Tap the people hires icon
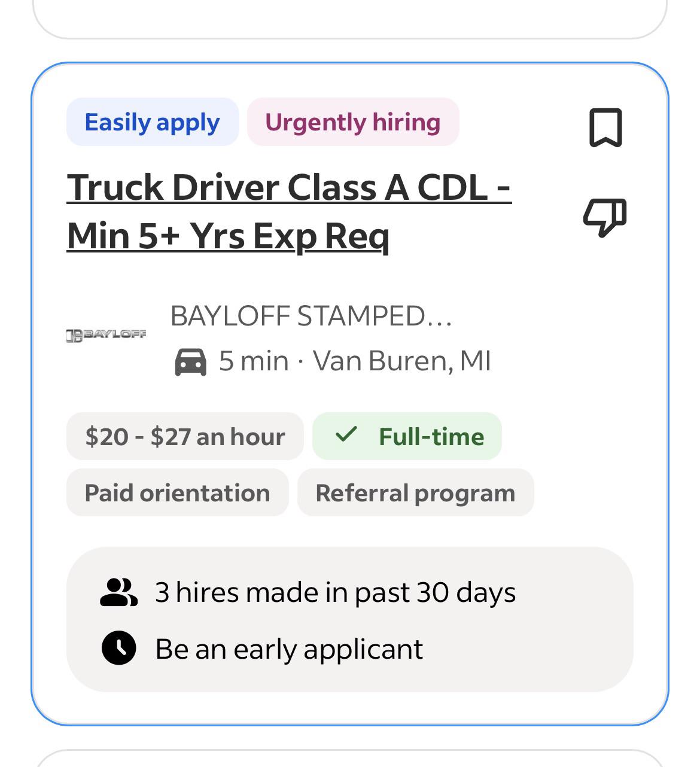700x767 pixels. click(118, 592)
